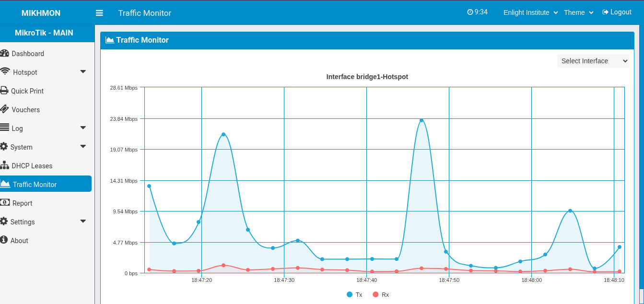Screen dimensions: 644x304
Task: Toggle the Tx series in chart legend
Action: [x=354, y=294]
